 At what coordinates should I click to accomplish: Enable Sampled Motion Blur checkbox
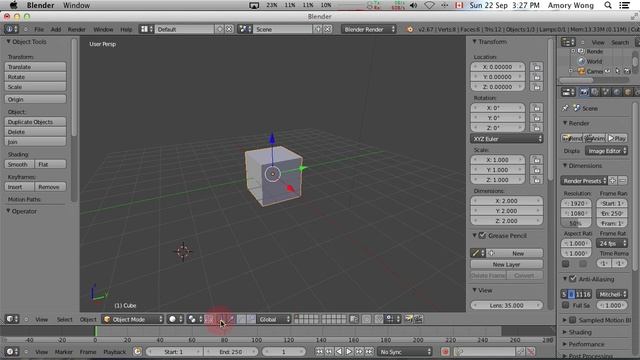[573, 320]
